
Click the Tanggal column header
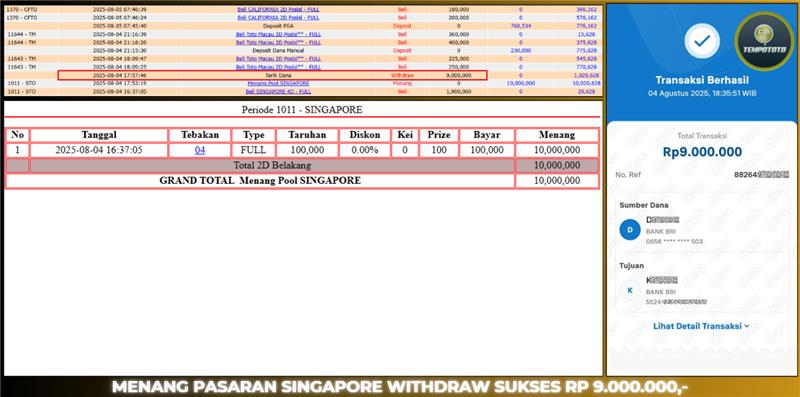pos(99,135)
